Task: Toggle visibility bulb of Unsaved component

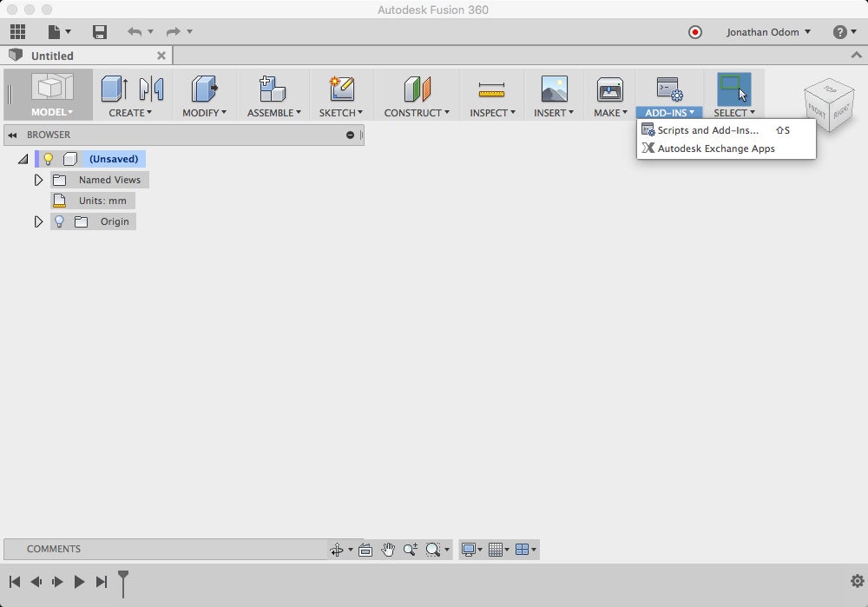Action: point(48,159)
